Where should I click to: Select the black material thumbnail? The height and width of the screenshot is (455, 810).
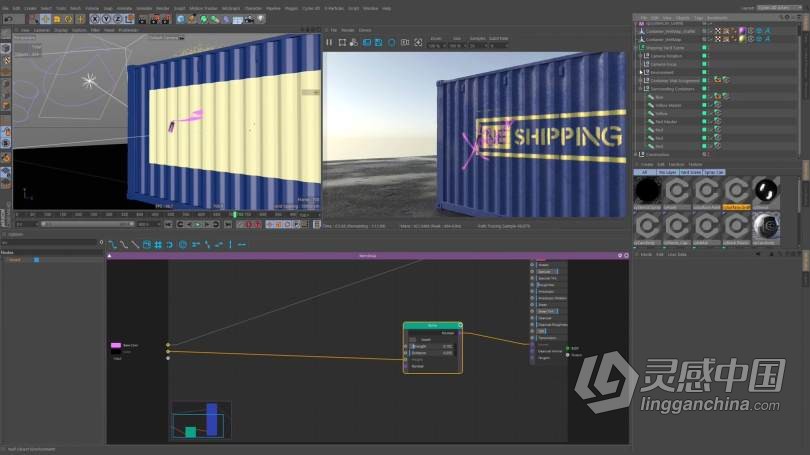pyautogui.click(x=648, y=191)
